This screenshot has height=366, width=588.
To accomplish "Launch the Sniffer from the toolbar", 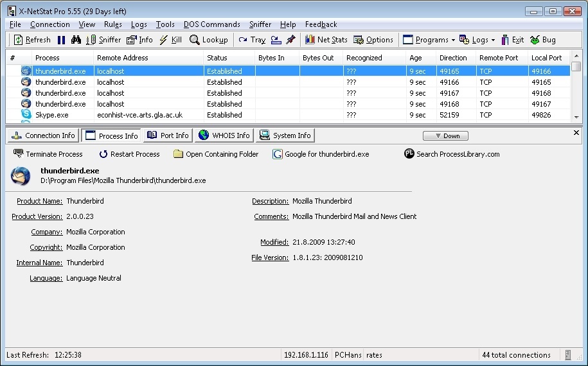I will tap(103, 40).
